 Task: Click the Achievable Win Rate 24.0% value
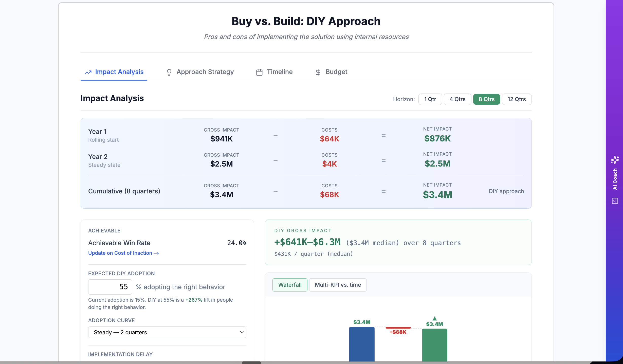(x=237, y=243)
